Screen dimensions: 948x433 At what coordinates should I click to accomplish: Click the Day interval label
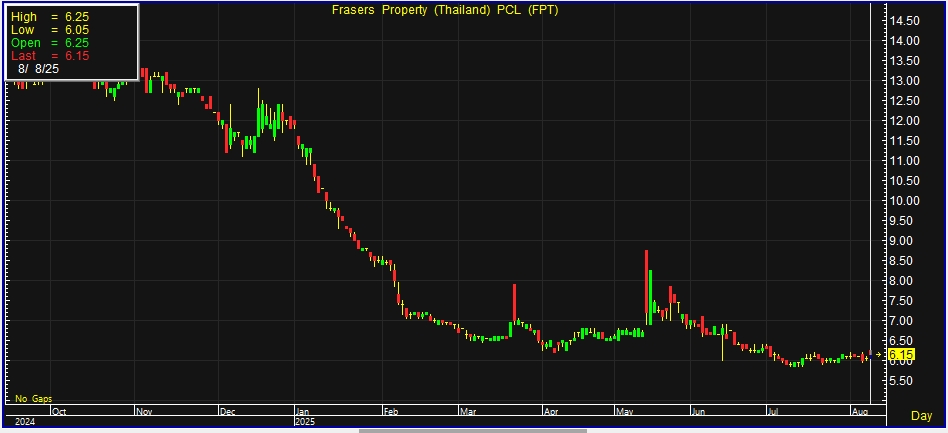[921, 415]
